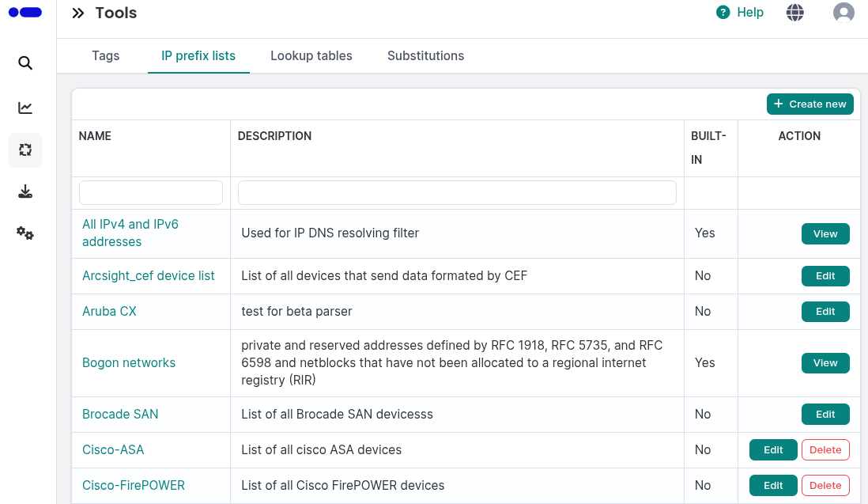Viewport: 868px width, 504px height.
Task: Open the Cisco-FirePOWER link
Action: (134, 485)
